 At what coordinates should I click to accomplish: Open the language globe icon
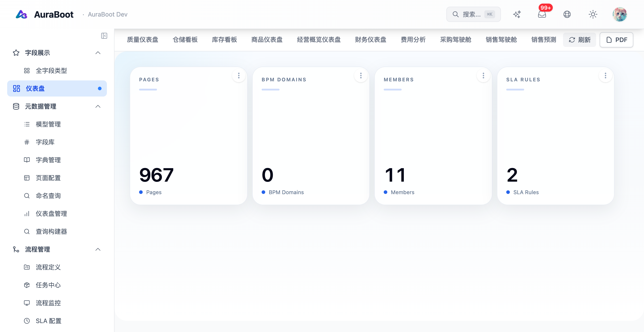567,14
